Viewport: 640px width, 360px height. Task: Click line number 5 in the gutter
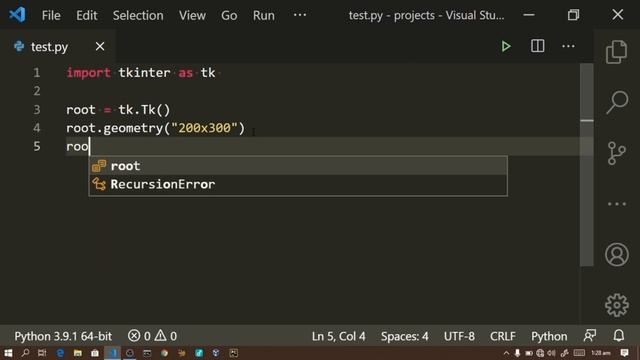(37, 146)
